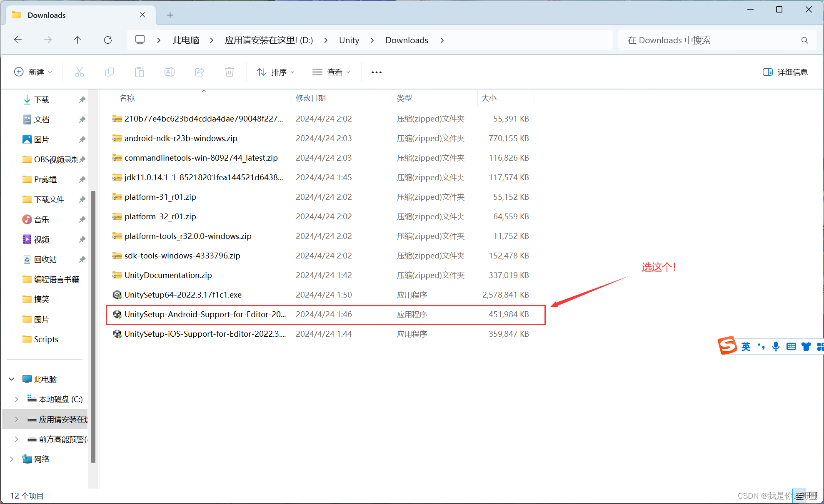Screen dimensions: 824x504
Task: Open the more options ellipsis menu
Action: point(376,72)
